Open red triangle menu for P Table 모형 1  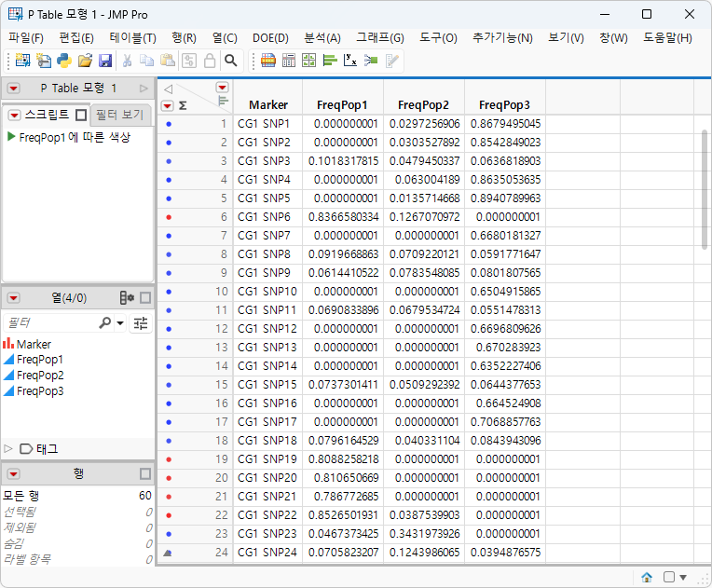coord(14,89)
